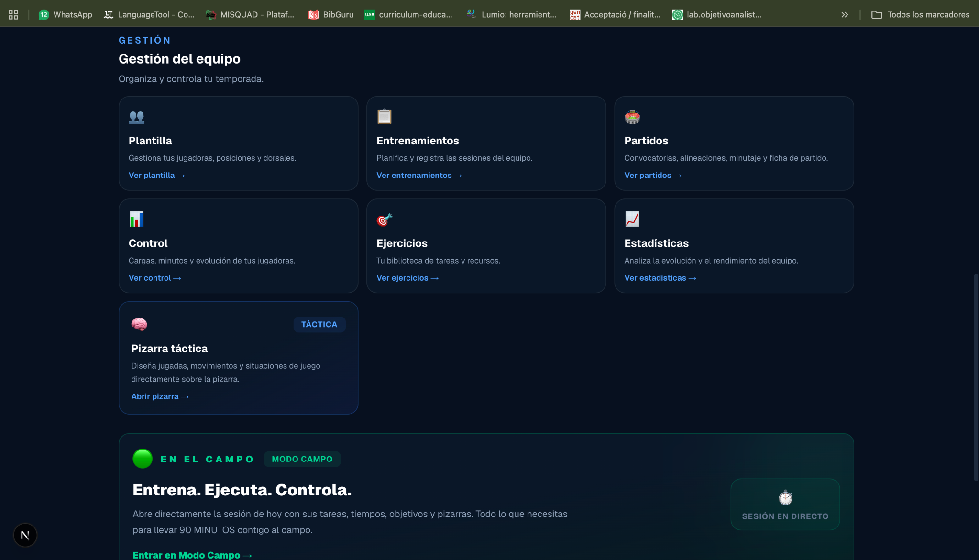Click the Todos los marcadores folder icon
The height and width of the screenshot is (560, 979).
(x=877, y=14)
